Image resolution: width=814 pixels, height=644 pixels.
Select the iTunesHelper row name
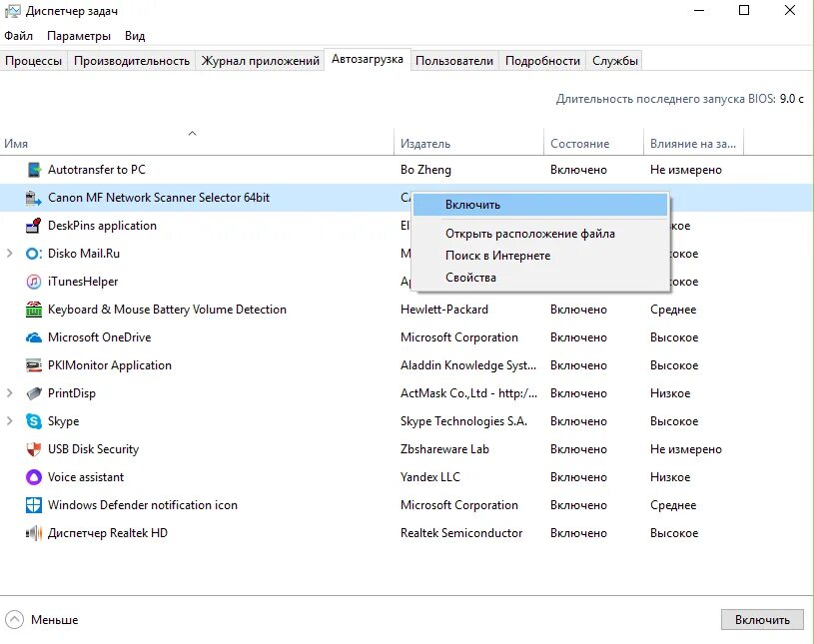pyautogui.click(x=83, y=282)
